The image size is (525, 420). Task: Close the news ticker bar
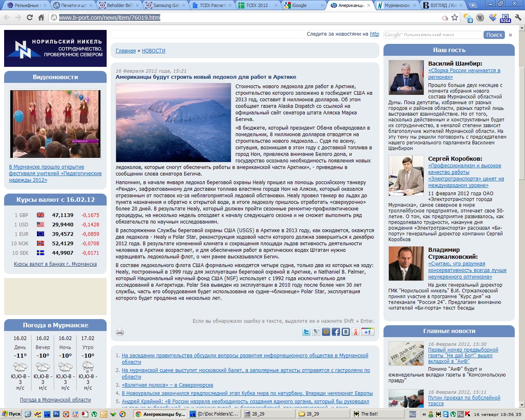coord(510,35)
